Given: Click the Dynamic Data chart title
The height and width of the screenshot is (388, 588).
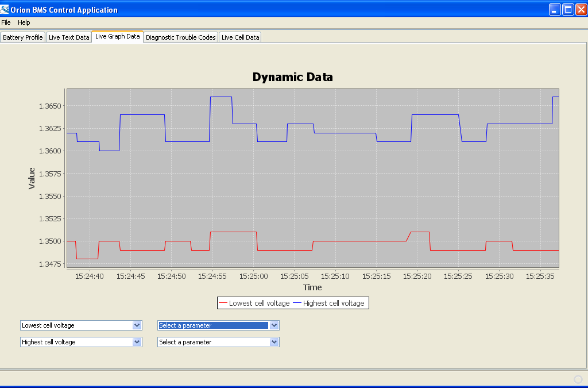Looking at the screenshot, I should (292, 77).
